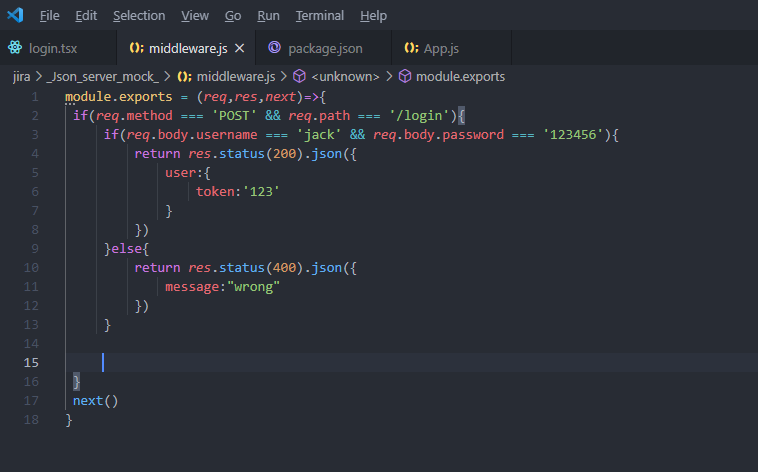This screenshot has height=472, width=758.
Task: Click the VS Code logo icon
Action: click(14, 16)
